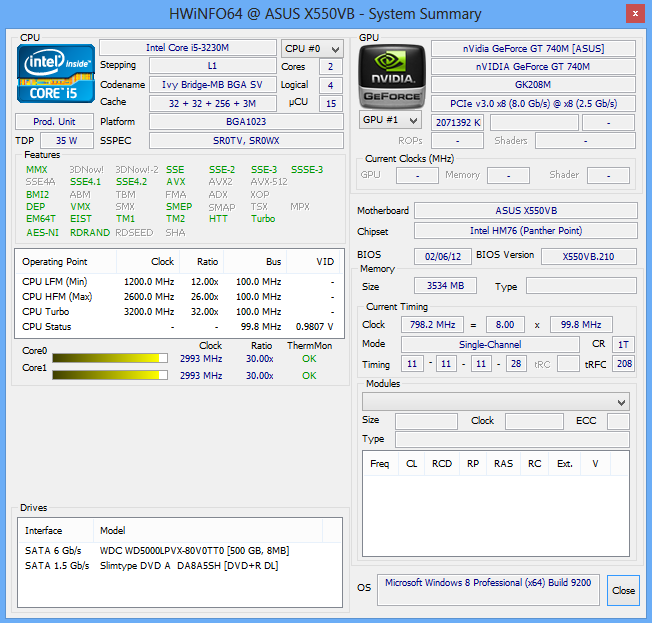652x623 pixels.
Task: Click the Cache 32 + 32 + 256 + 3M field
Action: point(212,103)
